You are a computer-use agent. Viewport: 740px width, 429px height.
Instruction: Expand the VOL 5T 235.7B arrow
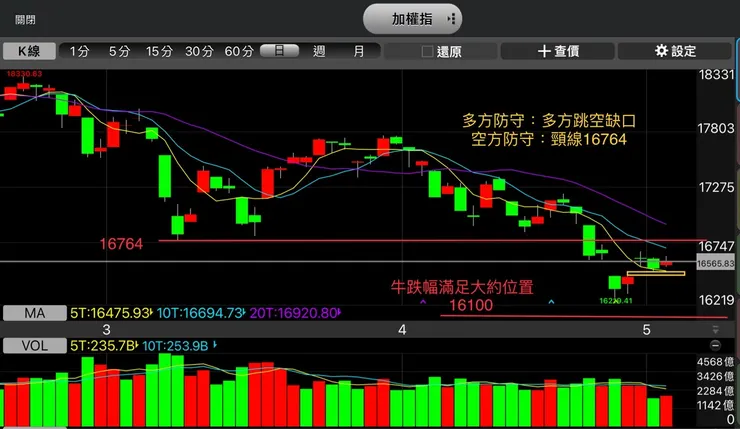coord(136,345)
